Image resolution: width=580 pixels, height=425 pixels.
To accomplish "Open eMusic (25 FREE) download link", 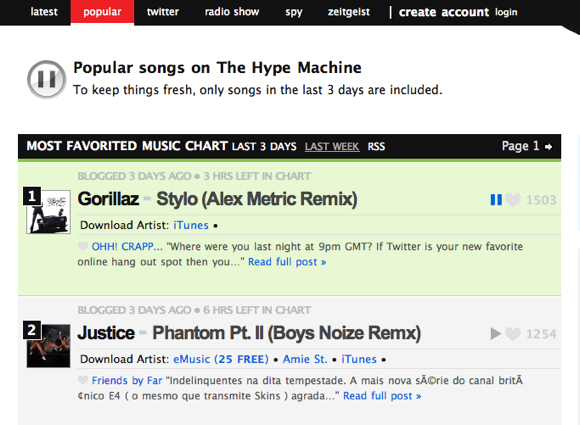I will pos(221,359).
